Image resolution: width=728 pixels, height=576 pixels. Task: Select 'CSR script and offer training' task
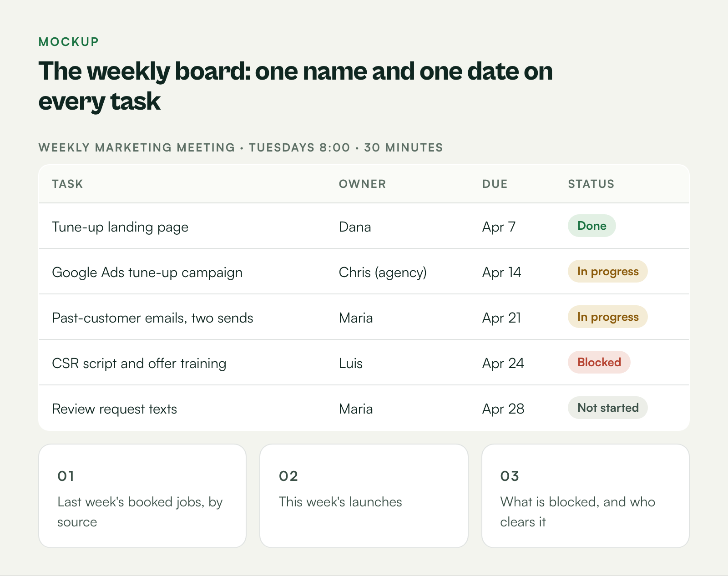(x=139, y=363)
